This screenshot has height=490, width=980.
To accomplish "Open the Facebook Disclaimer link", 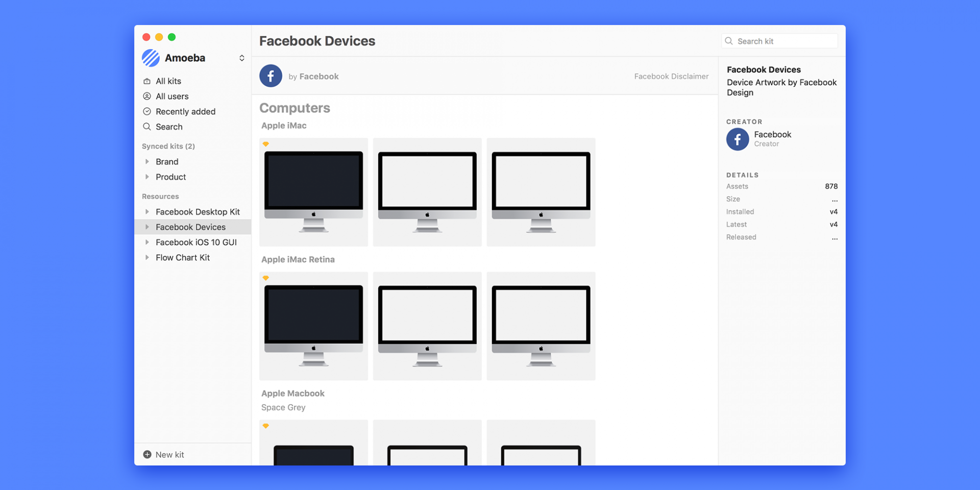I will click(x=671, y=77).
